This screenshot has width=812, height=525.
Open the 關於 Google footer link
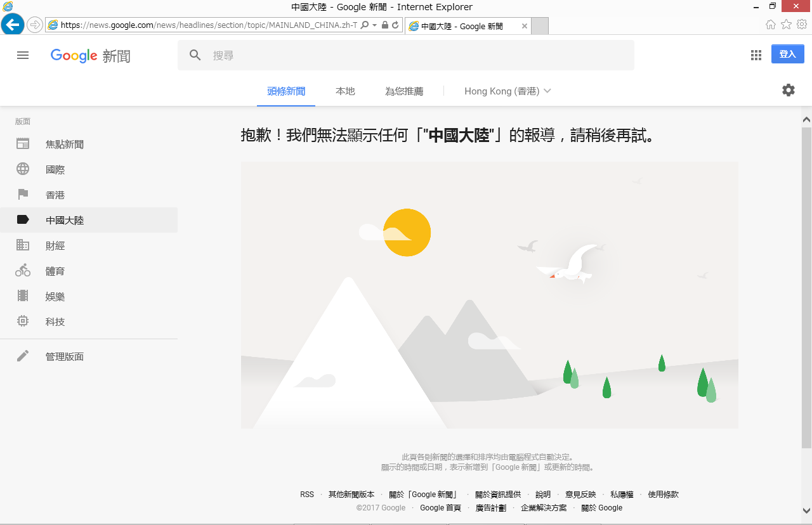point(602,508)
